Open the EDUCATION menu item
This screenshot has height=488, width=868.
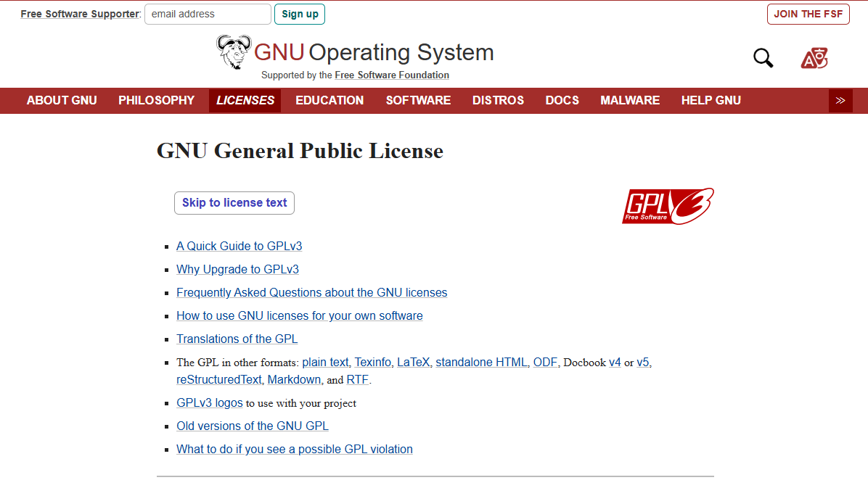329,101
